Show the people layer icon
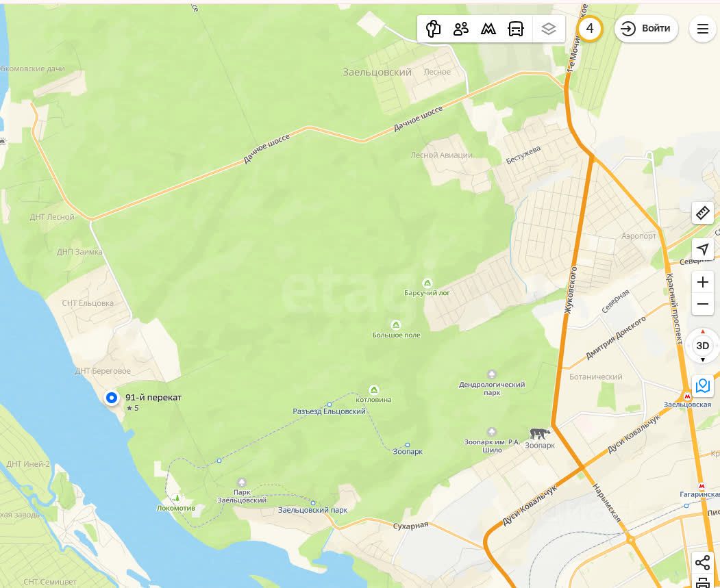Screen dimensions: 720x588 [x=460, y=29]
